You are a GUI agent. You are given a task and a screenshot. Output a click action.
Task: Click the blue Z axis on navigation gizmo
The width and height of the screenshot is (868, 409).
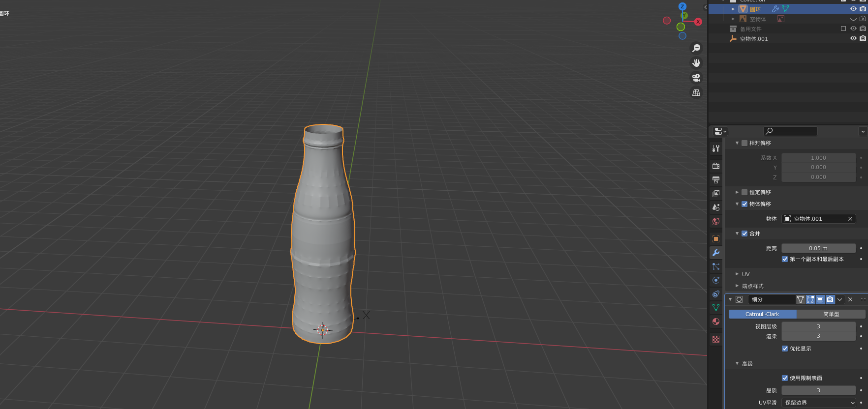[x=682, y=6]
